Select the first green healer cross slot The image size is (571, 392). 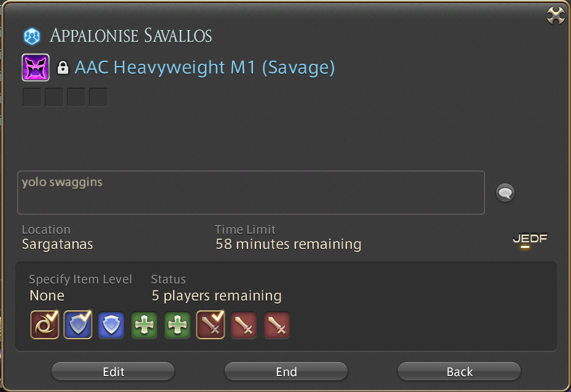144,325
